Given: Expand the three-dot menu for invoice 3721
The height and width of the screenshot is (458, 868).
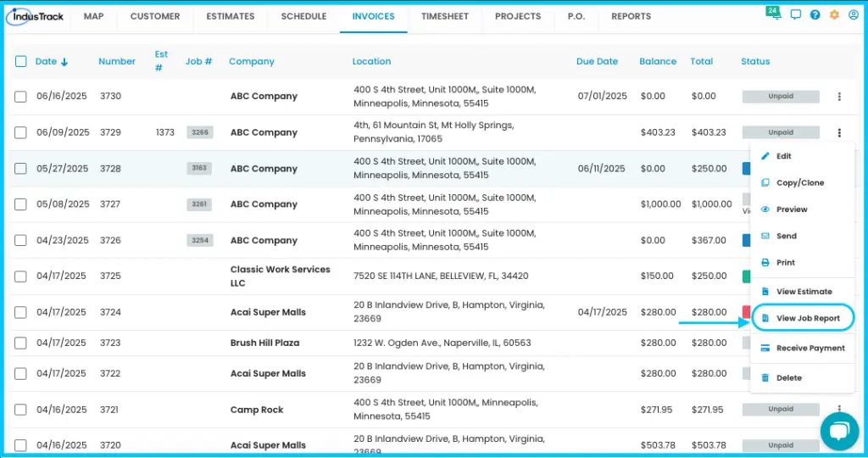Looking at the screenshot, I should [x=839, y=409].
